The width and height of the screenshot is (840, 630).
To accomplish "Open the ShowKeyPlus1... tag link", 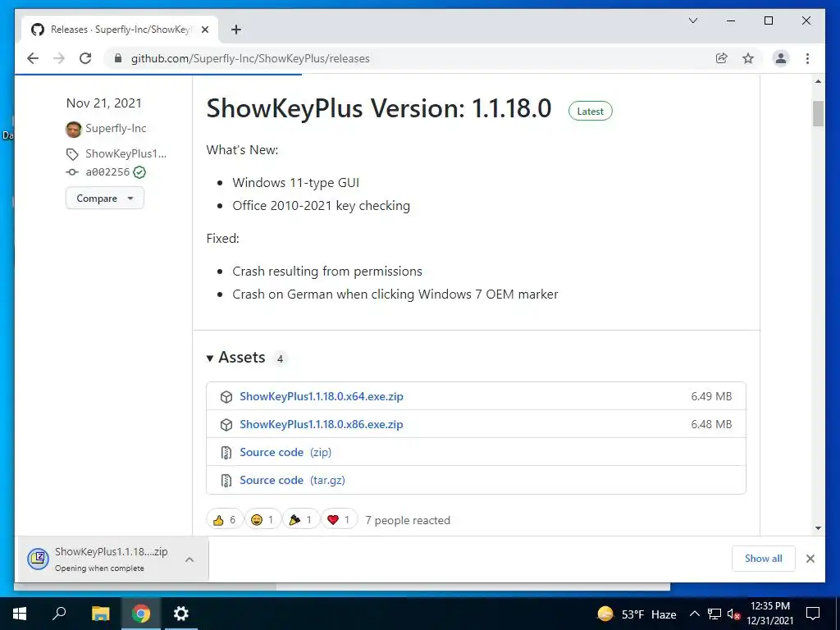I will tap(126, 153).
